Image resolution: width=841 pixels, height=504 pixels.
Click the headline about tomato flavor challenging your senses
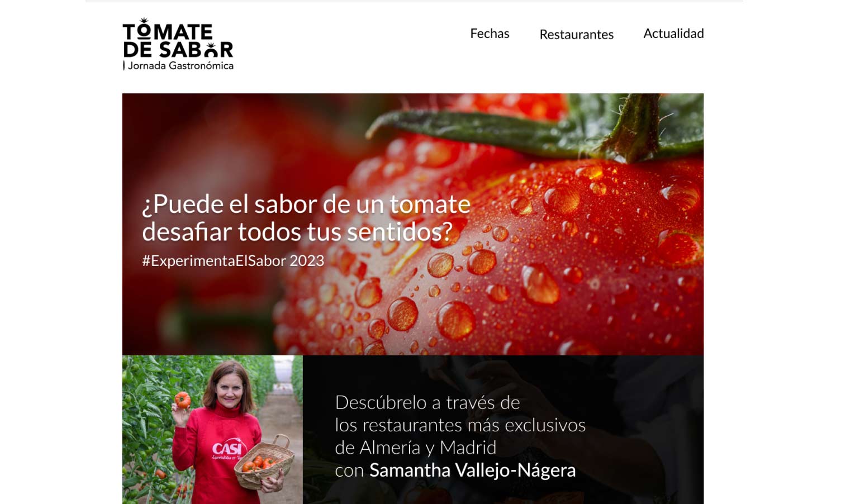point(306,218)
